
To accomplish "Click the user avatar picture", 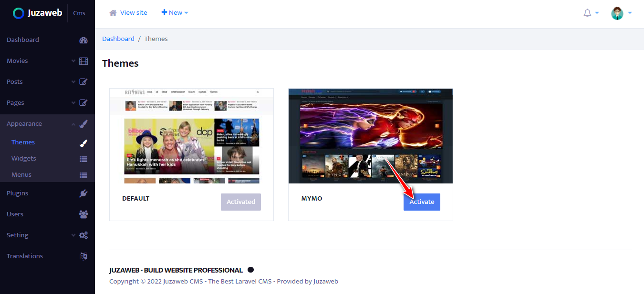I will click(617, 13).
